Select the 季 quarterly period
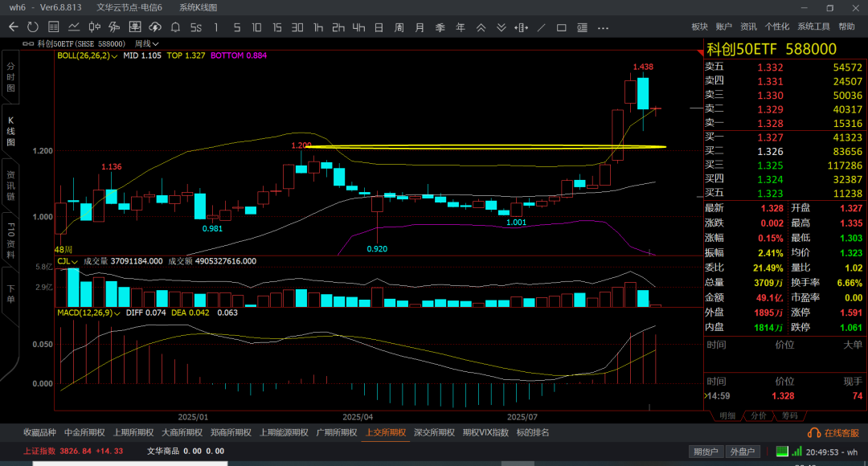Image resolution: width=868 pixels, height=466 pixels. pyautogui.click(x=440, y=27)
